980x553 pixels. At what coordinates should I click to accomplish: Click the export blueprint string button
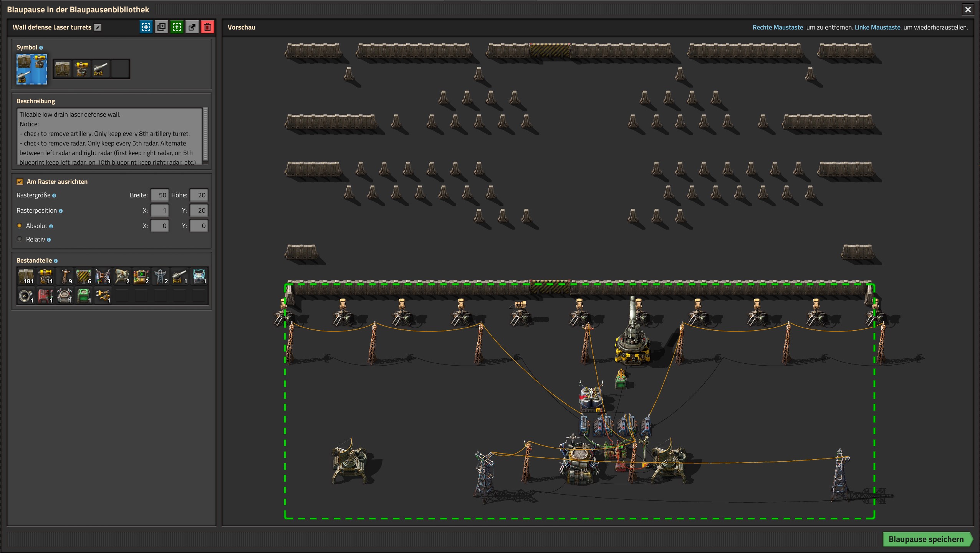coord(192,27)
